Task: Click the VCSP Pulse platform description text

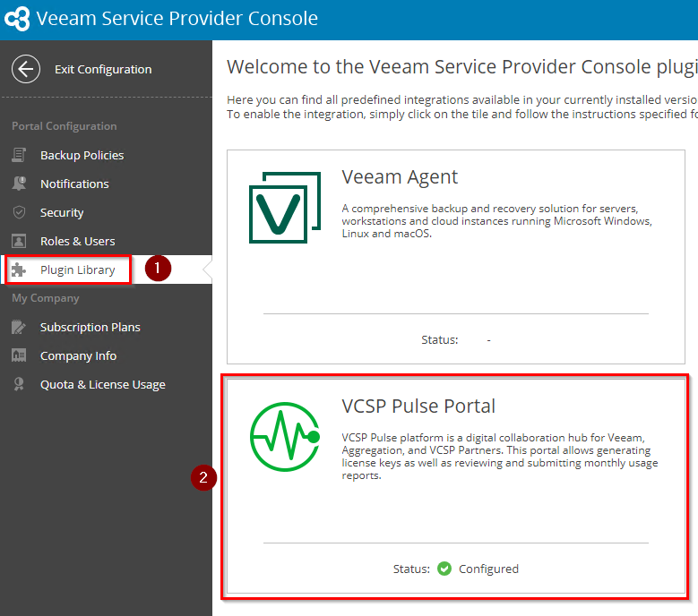Action: [500, 457]
